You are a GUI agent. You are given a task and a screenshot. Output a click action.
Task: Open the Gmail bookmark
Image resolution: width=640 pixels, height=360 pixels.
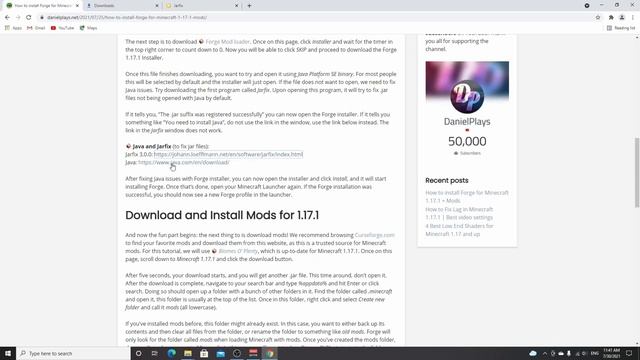[x=36, y=28]
